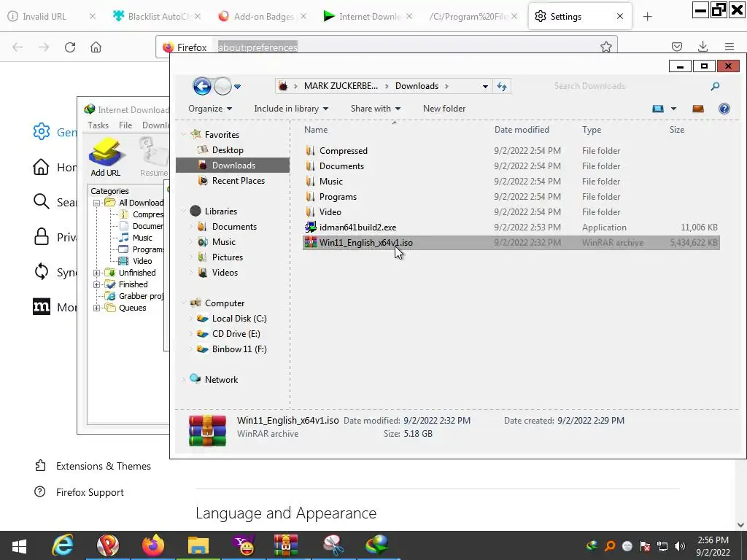Click the Explorer forward navigation arrow

222,86
